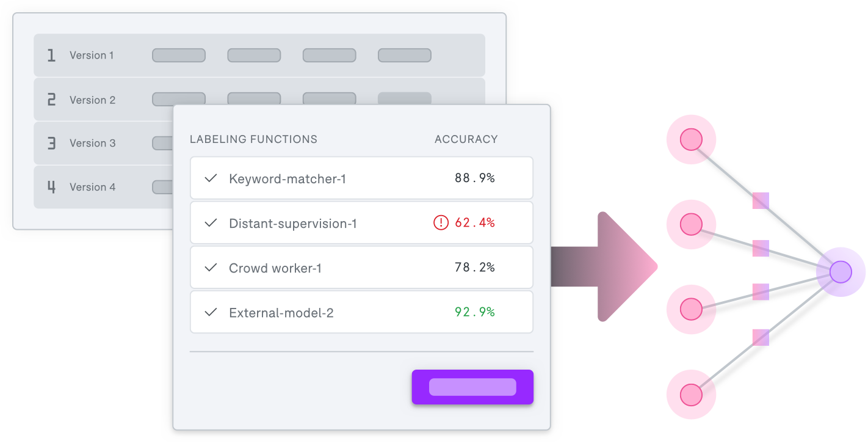Select the purple output node in graph
Image resolution: width=868 pixels, height=446 pixels.
[841, 272]
